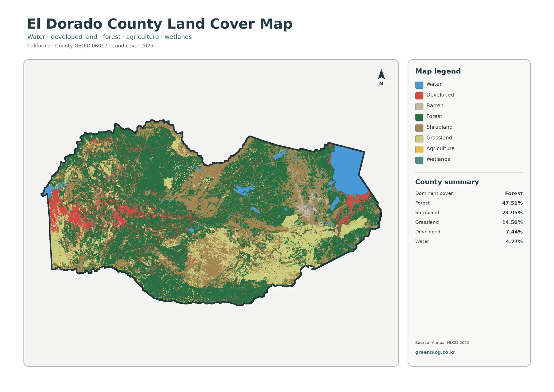Click the 'Water' legend label

coord(434,84)
